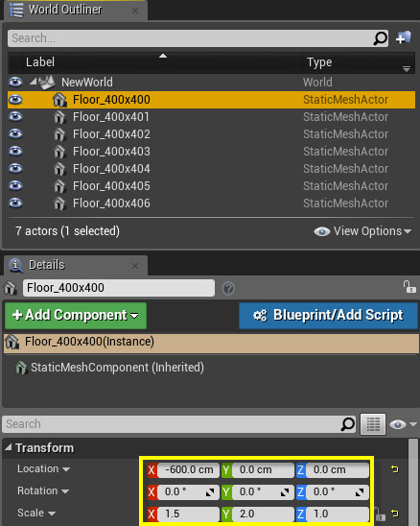Close the World Outliner tab
Viewport: 420px width, 526px height.
pos(135,11)
